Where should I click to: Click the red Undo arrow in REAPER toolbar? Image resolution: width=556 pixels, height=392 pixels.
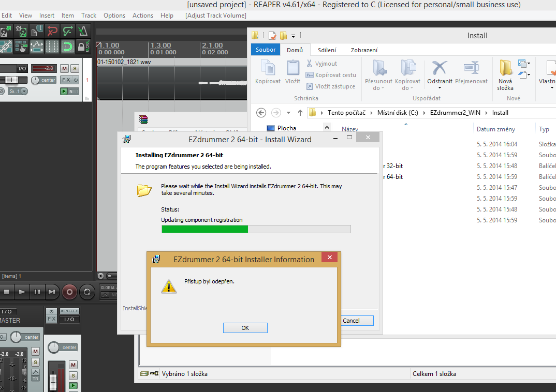pyautogui.click(x=52, y=31)
